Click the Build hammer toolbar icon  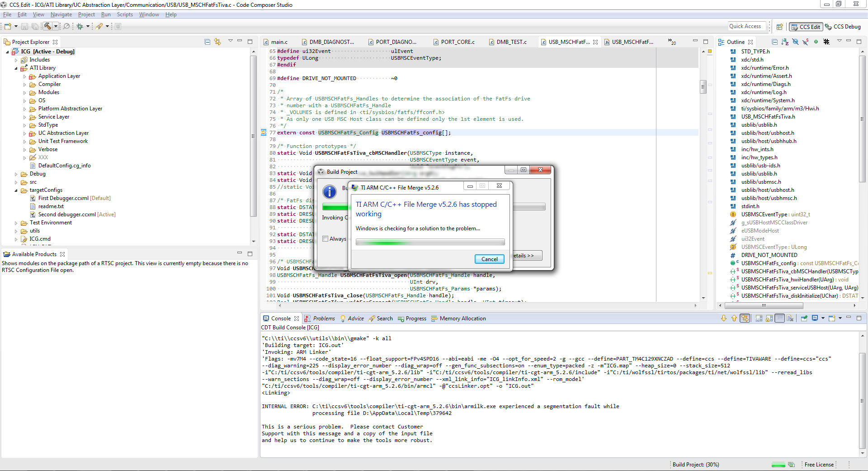(47, 26)
